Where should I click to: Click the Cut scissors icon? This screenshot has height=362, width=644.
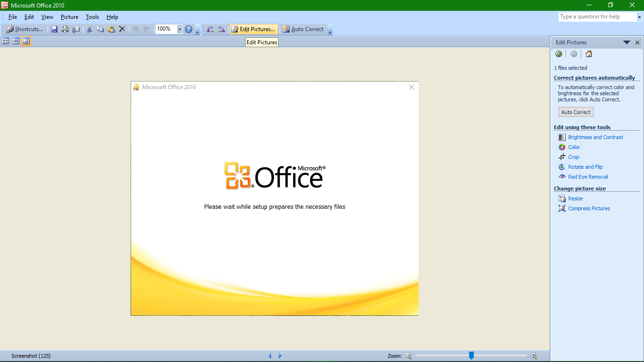point(89,29)
